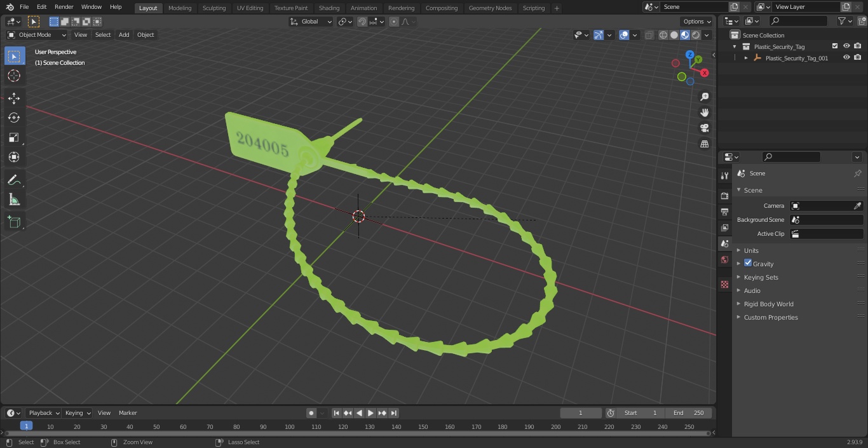Click the Camera field eyedropper icon
The width and height of the screenshot is (868, 448).
(857, 206)
